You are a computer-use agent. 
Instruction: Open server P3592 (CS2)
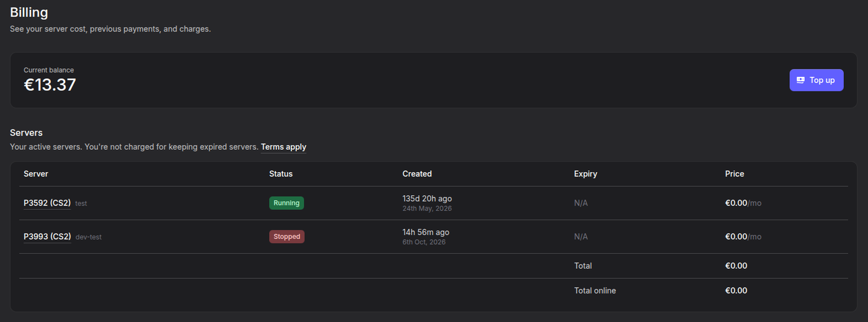pos(47,202)
